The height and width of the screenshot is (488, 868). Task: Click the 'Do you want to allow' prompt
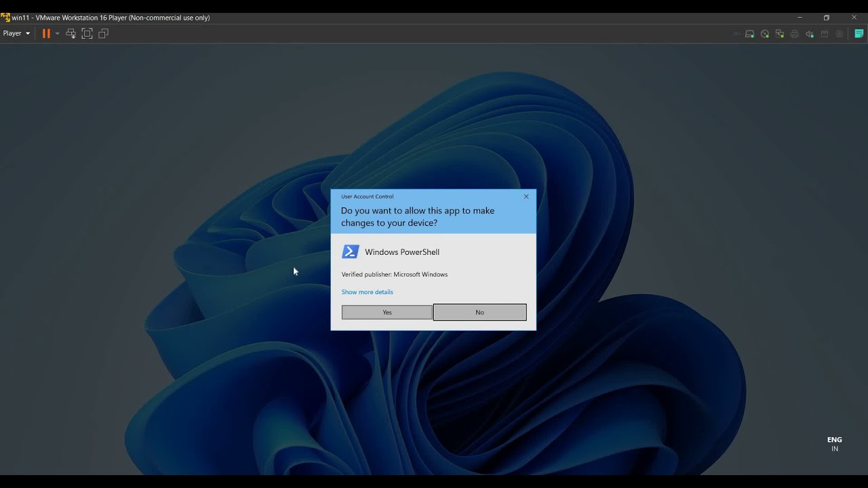[x=418, y=217]
